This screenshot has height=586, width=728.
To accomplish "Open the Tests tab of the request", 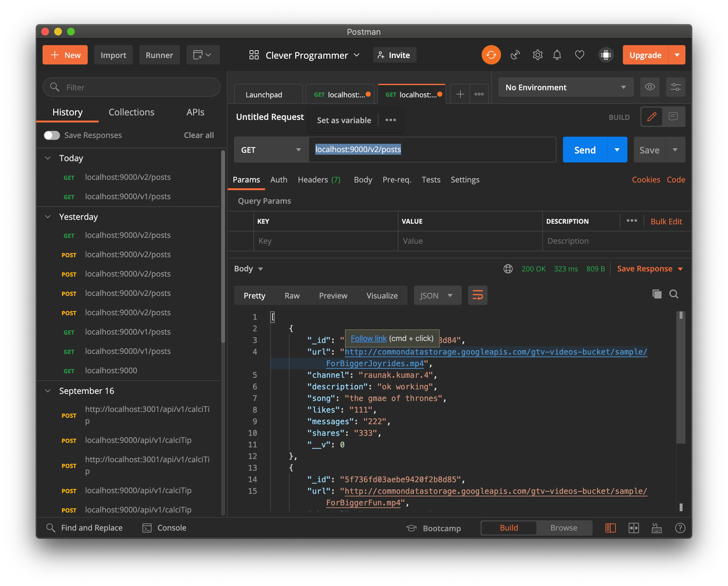I will click(431, 180).
